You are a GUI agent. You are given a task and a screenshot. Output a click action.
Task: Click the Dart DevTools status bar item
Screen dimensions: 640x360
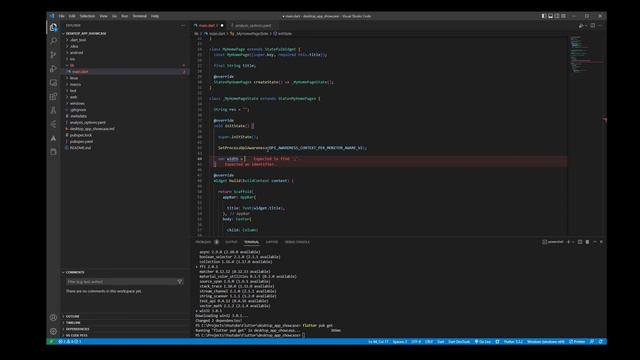[459, 342]
